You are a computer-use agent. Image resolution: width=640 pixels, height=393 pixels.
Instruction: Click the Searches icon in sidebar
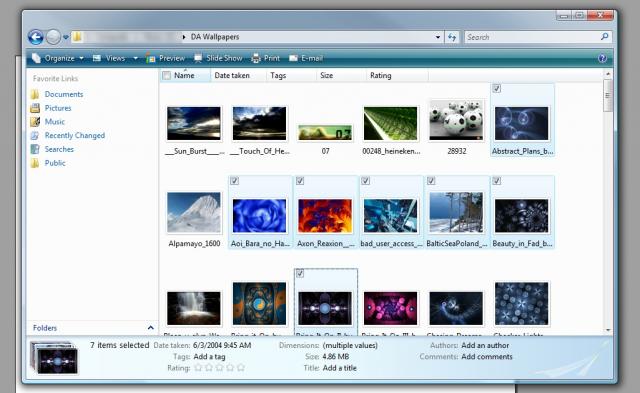click(35, 149)
